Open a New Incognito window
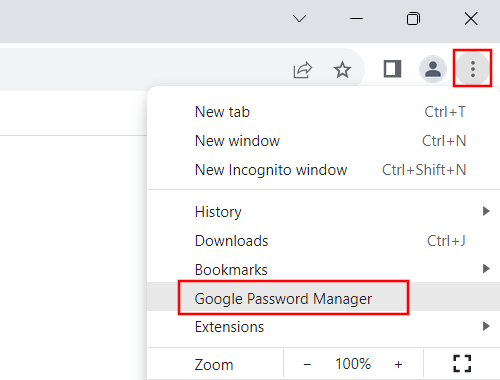 323,170
